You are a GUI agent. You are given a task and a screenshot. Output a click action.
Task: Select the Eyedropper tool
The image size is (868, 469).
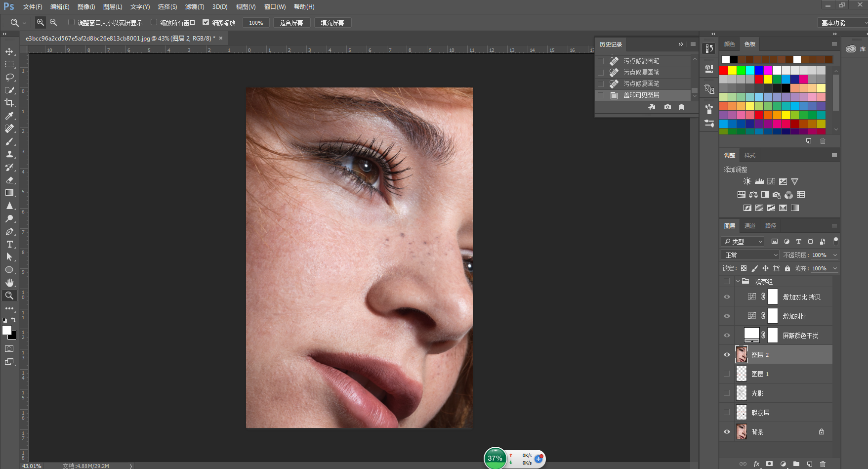9,116
